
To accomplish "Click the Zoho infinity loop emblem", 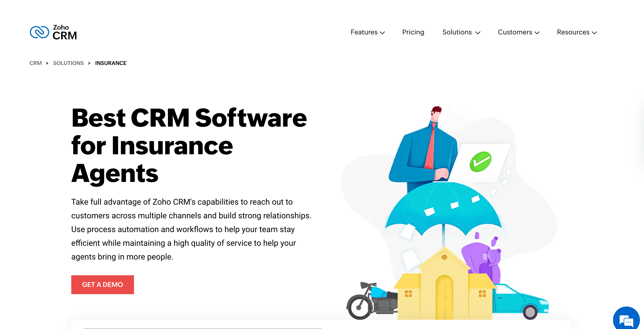I will click(40, 32).
